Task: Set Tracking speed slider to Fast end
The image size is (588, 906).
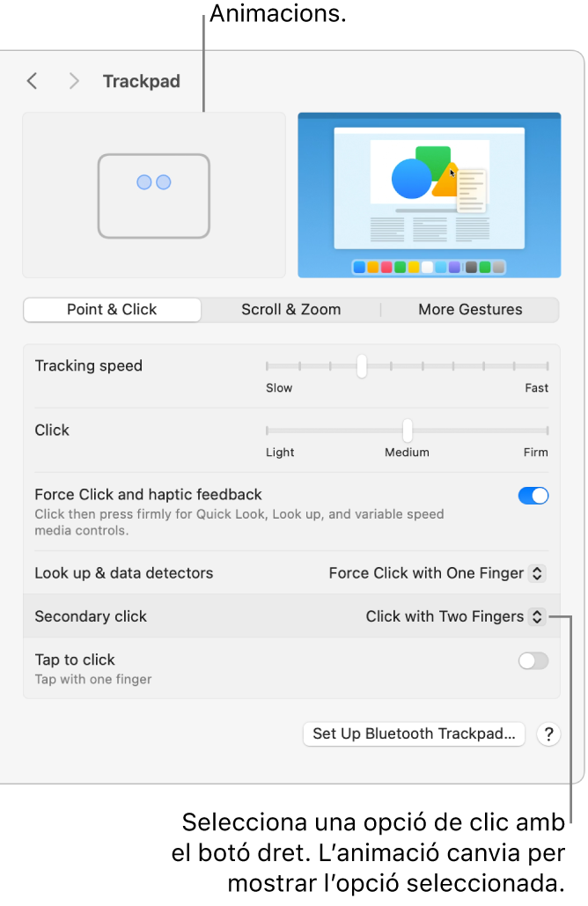Action: coord(548,366)
